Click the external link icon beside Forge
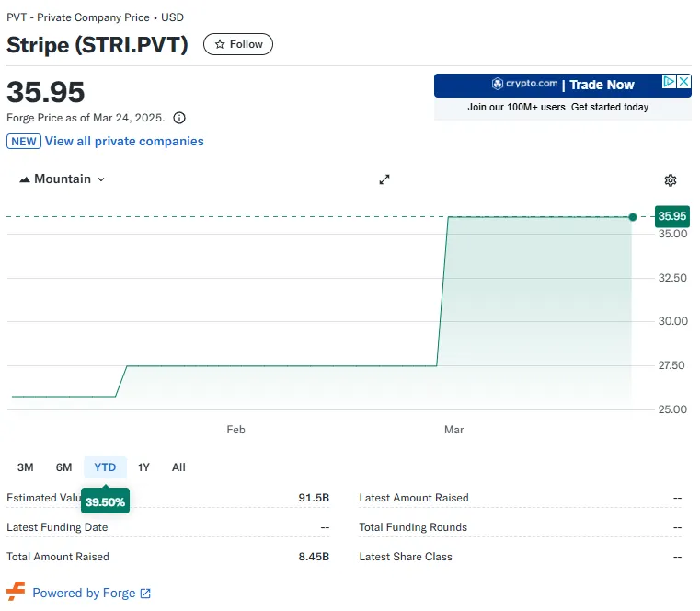The height and width of the screenshot is (611, 700). coord(145,594)
